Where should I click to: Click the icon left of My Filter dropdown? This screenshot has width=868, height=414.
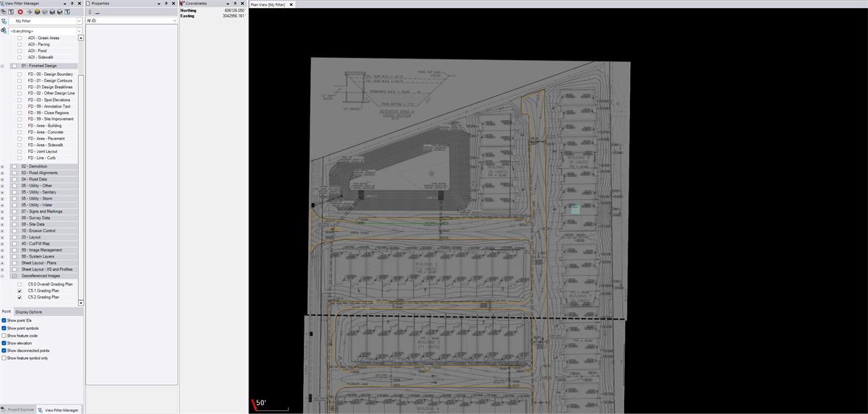coord(4,21)
